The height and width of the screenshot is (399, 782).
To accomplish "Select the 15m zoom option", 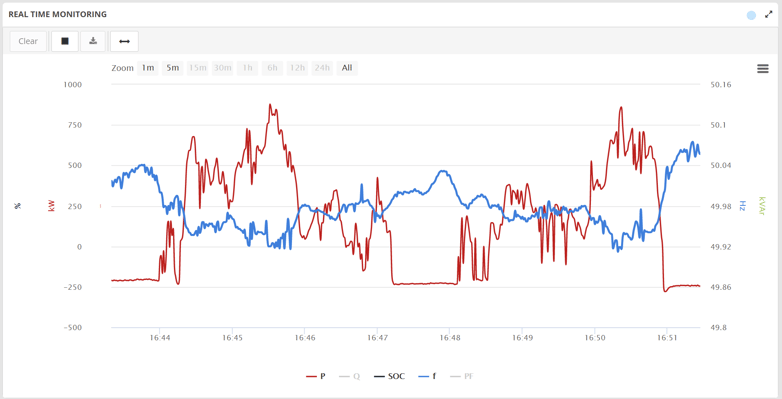I will tap(197, 68).
